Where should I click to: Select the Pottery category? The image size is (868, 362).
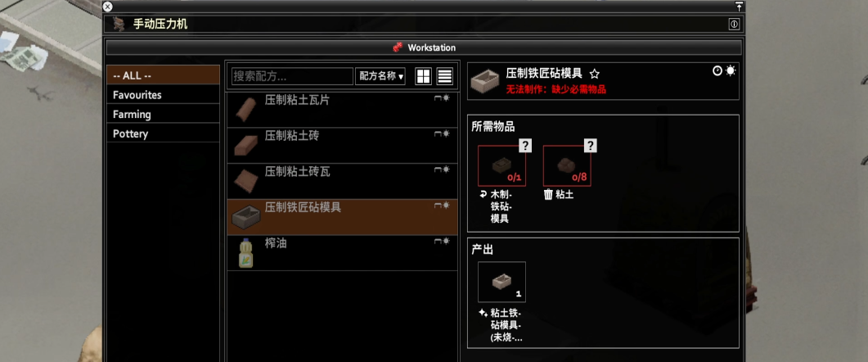[163, 133]
